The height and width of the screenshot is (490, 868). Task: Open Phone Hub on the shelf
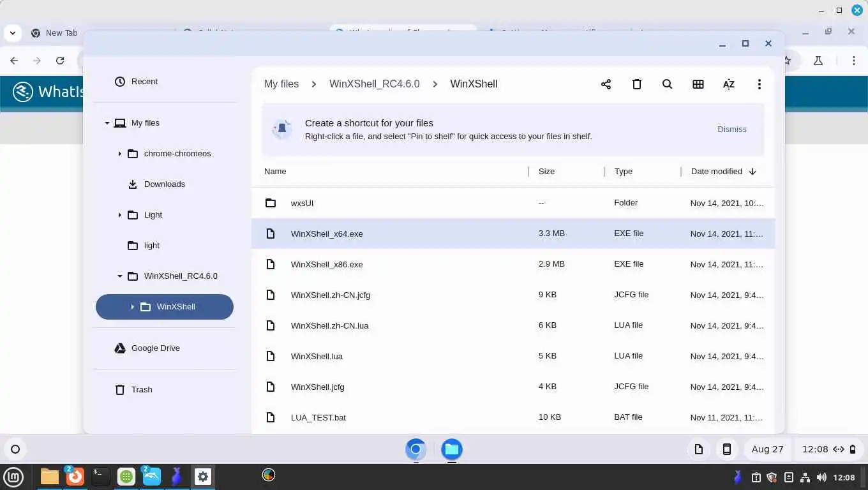[726, 449]
